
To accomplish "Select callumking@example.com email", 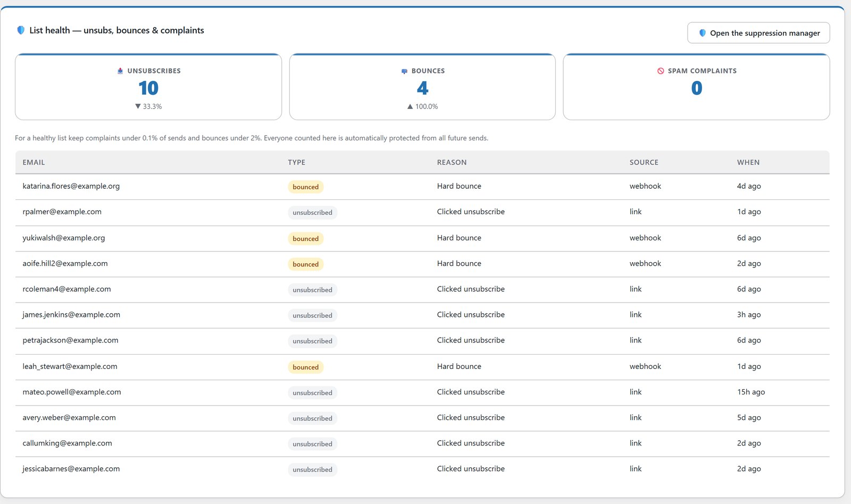I will coord(67,443).
